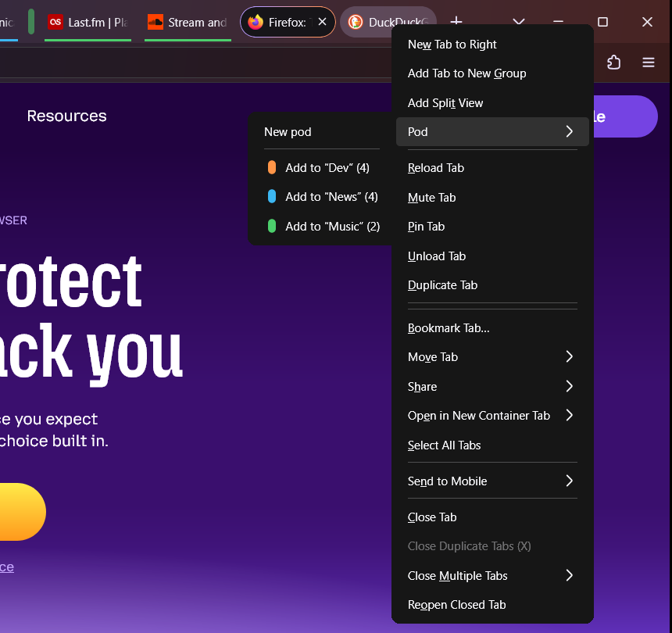Viewport: 672px width, 633px height.
Task: Choose Mute Tab
Action: click(x=492, y=197)
